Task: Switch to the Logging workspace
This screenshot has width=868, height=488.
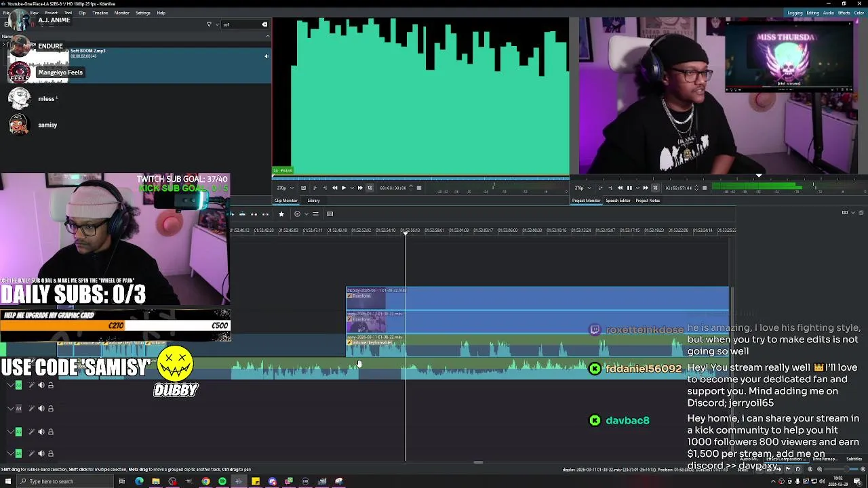Action: 795,13
